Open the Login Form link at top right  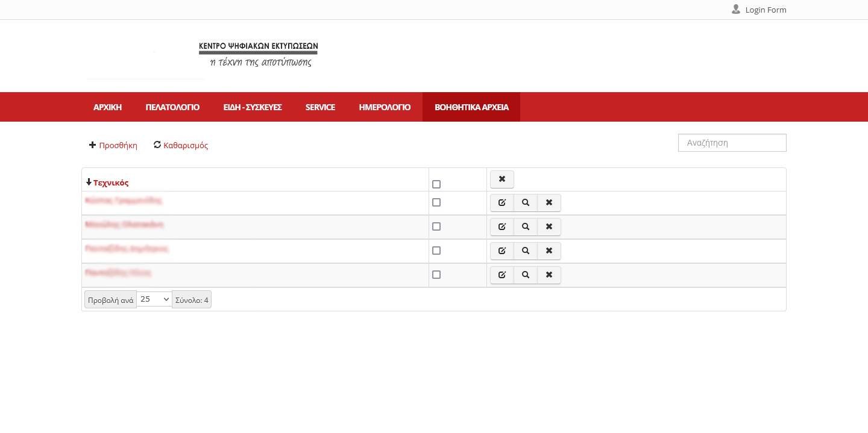click(766, 10)
